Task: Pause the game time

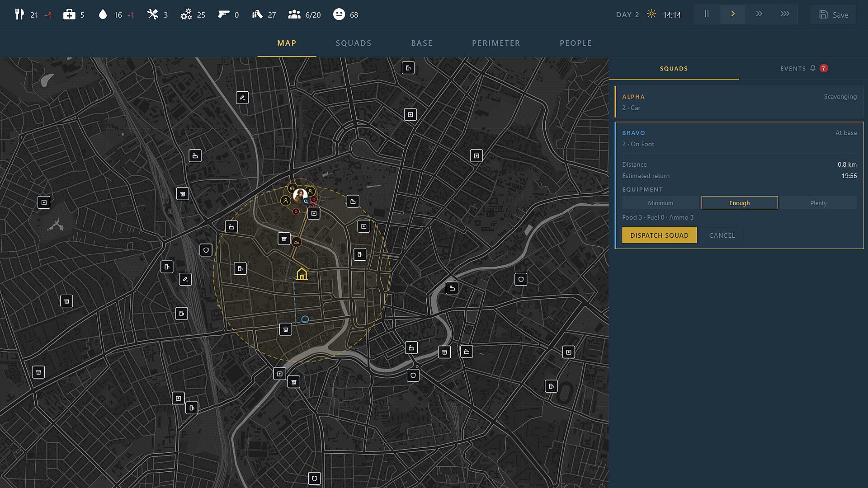Action: coord(707,14)
